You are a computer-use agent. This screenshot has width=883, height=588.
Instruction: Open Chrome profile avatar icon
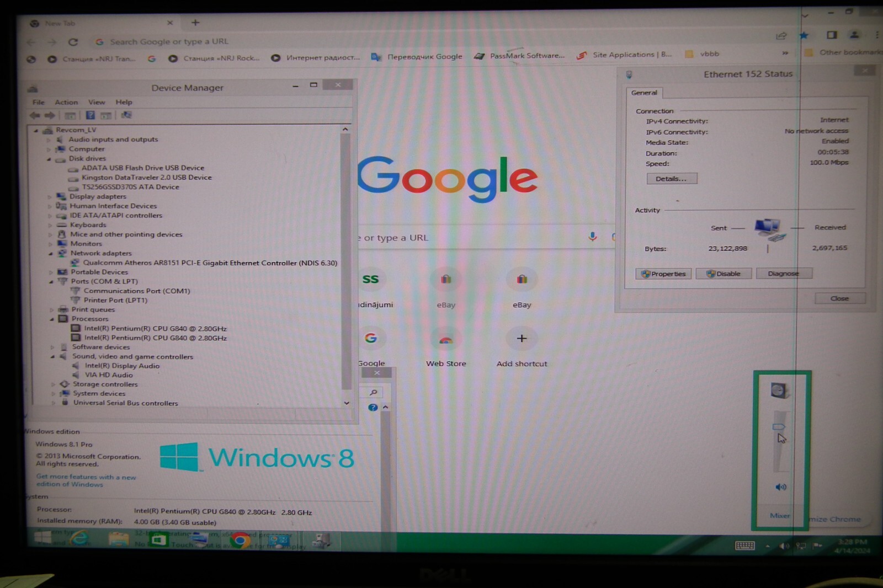point(854,35)
